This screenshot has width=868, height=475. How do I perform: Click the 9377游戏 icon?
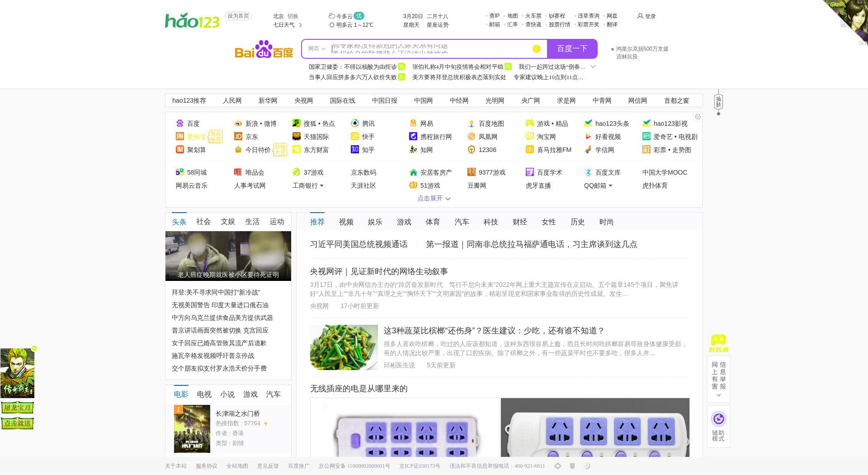(472, 172)
